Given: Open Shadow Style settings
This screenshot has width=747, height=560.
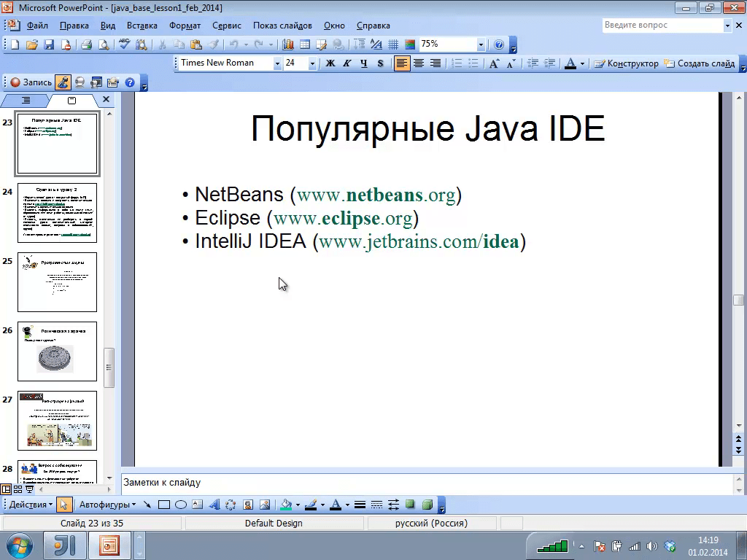Looking at the screenshot, I should (x=410, y=505).
